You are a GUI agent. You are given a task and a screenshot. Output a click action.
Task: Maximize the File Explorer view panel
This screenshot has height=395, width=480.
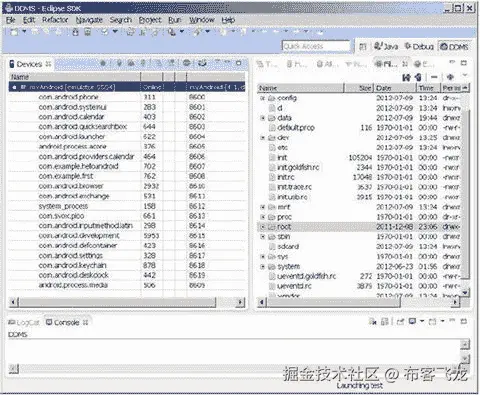[x=464, y=63]
